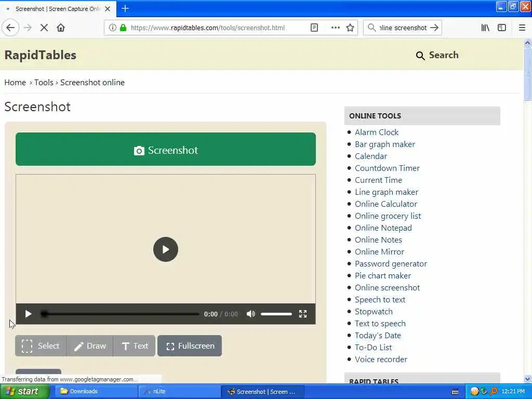The image size is (532, 399).
Task: Submit search with the arrow button
Action: click(x=434, y=28)
